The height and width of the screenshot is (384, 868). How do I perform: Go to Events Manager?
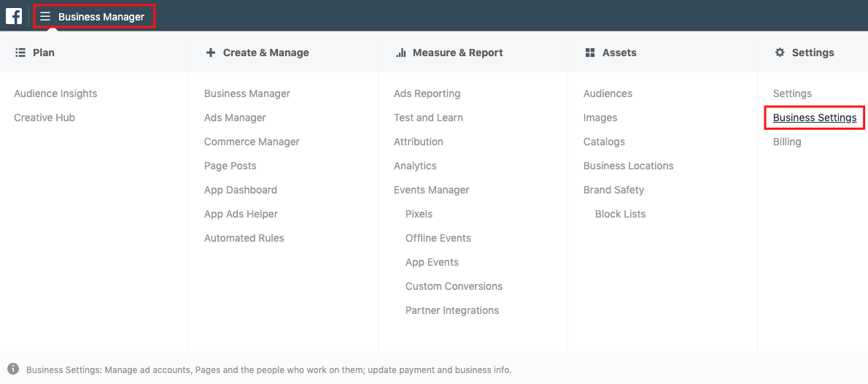tap(431, 190)
